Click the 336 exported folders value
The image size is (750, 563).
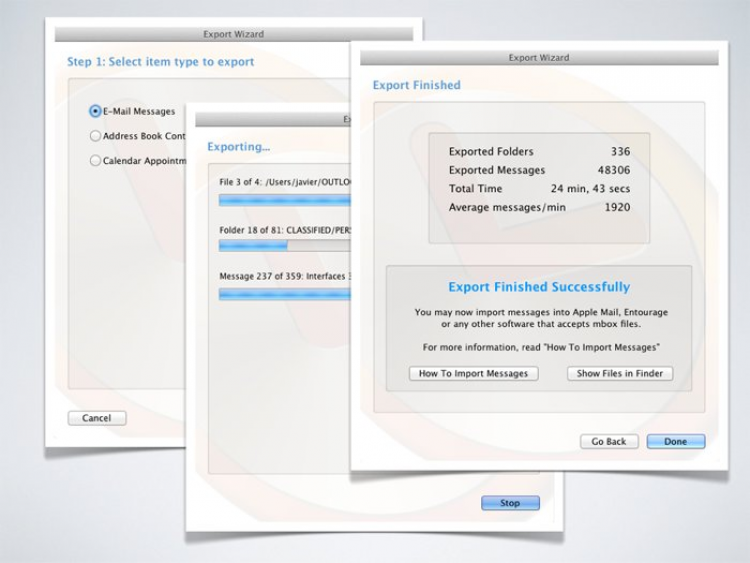point(620,152)
